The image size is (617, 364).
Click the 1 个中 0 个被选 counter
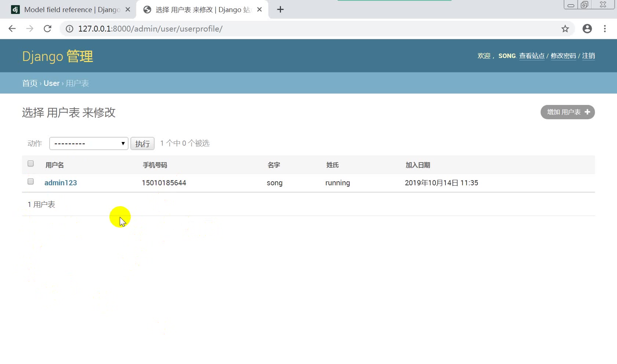185,143
